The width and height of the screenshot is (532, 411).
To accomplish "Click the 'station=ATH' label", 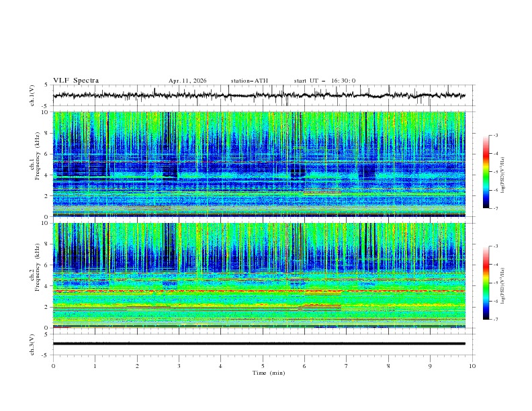I will (x=249, y=81).
